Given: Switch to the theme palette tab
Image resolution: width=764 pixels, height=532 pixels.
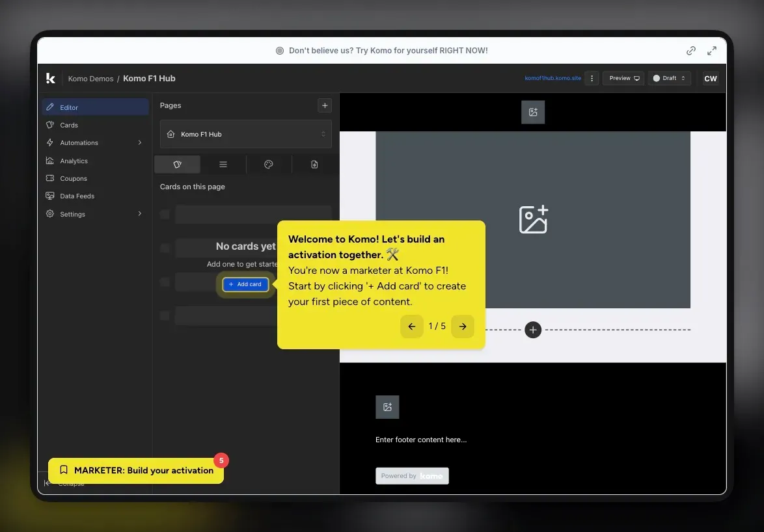Looking at the screenshot, I should [x=269, y=165].
